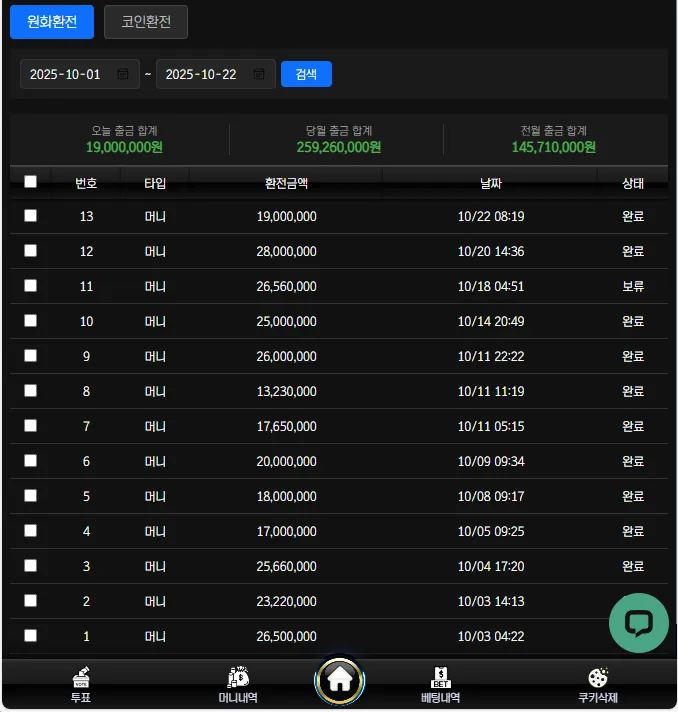Switch to the 코인환전 tab
The image size is (678, 712).
coord(146,22)
